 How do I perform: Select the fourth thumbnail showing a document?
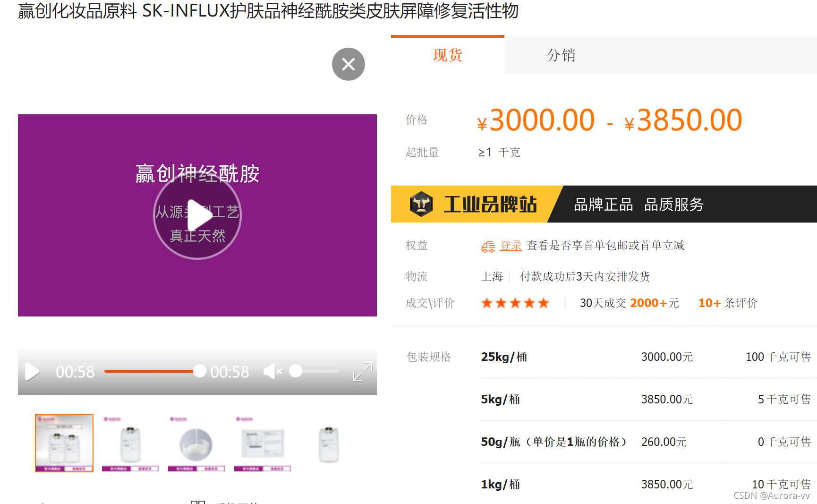(263, 443)
